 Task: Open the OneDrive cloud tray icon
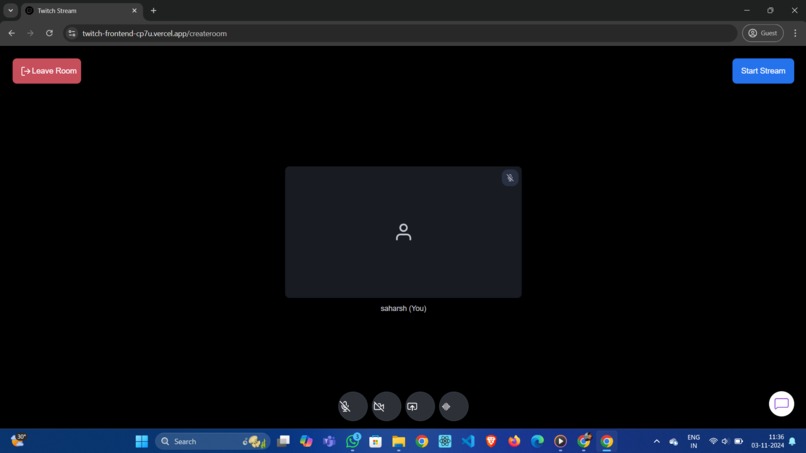673,442
